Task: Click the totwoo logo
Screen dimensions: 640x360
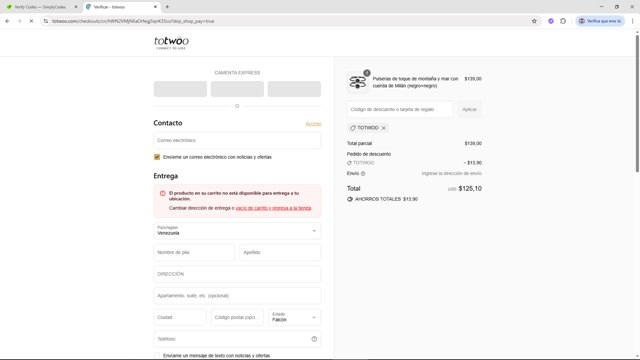Action: [171, 42]
